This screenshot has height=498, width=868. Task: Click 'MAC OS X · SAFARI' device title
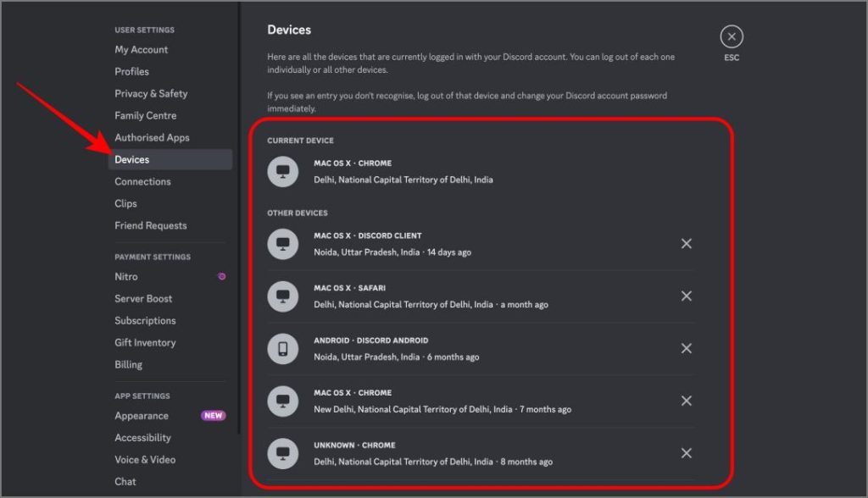350,288
